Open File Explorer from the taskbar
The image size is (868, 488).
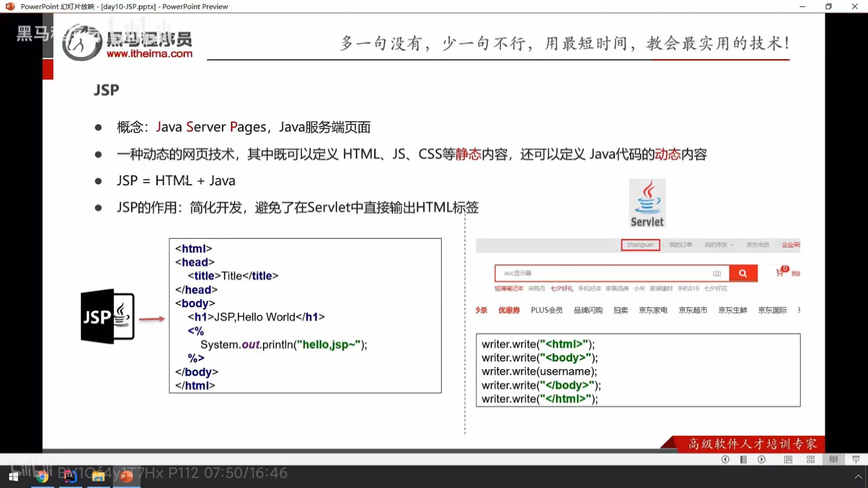(x=98, y=477)
